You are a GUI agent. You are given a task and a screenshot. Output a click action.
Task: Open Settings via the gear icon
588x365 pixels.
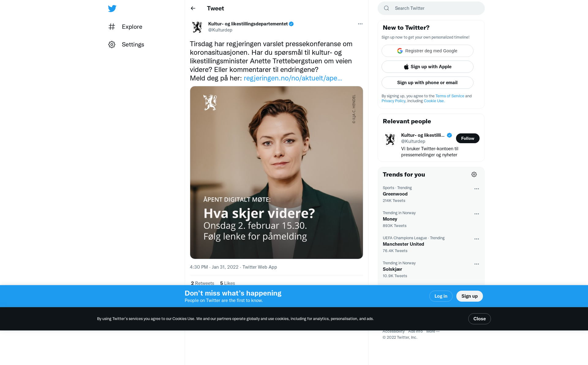coord(112,45)
